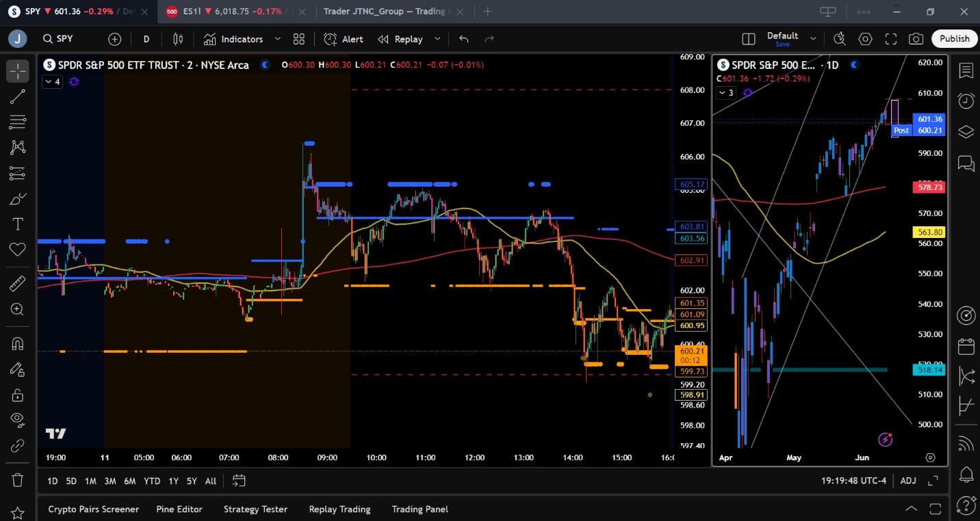Toggle magnet mode for drawings
This screenshot has height=521, width=980.
[18, 343]
